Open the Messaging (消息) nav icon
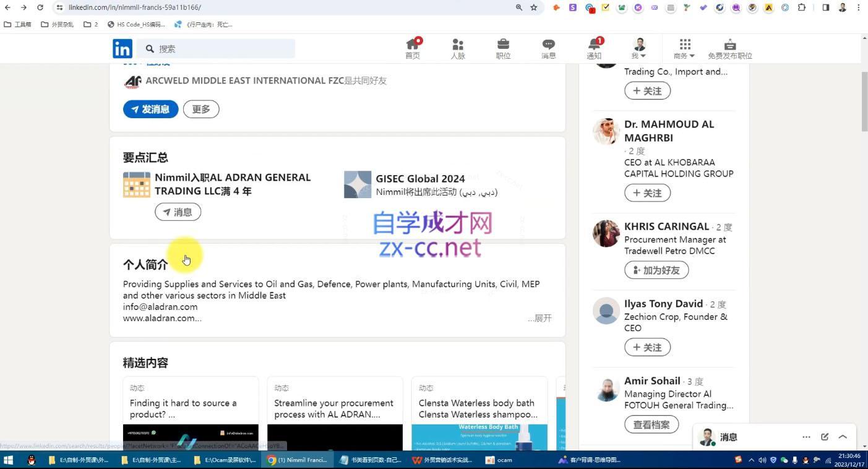 click(548, 45)
